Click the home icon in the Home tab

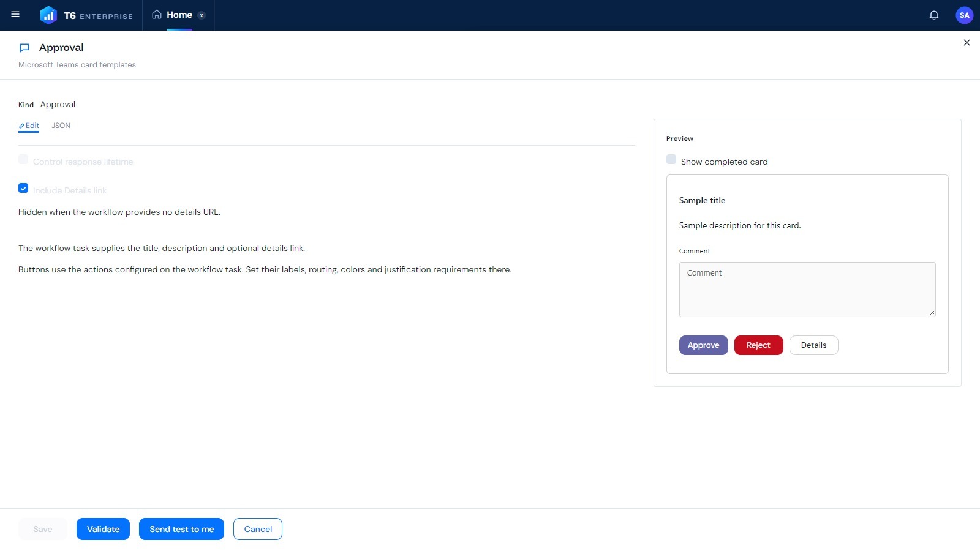coord(157,15)
